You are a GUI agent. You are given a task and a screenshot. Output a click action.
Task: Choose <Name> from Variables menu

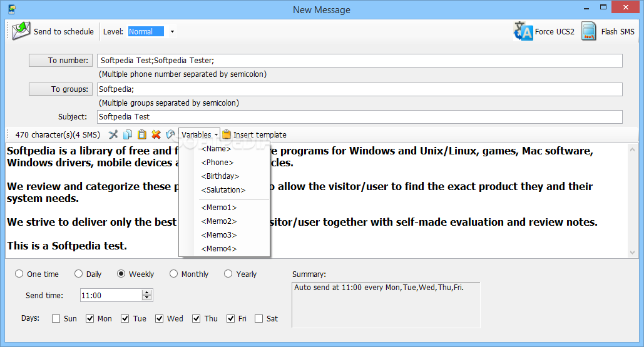click(224, 149)
